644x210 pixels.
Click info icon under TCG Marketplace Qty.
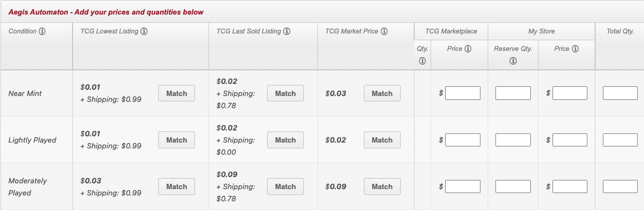[422, 61]
